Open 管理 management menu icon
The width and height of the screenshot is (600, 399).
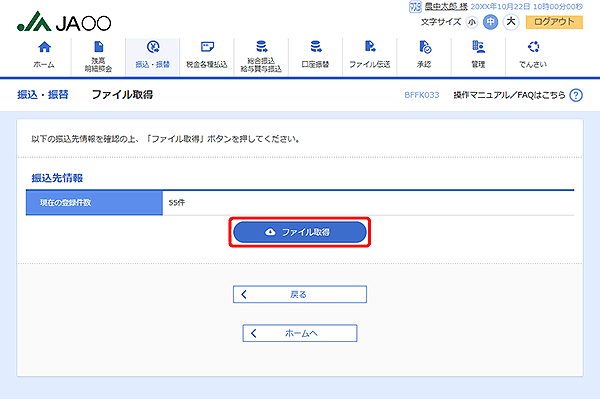478,46
